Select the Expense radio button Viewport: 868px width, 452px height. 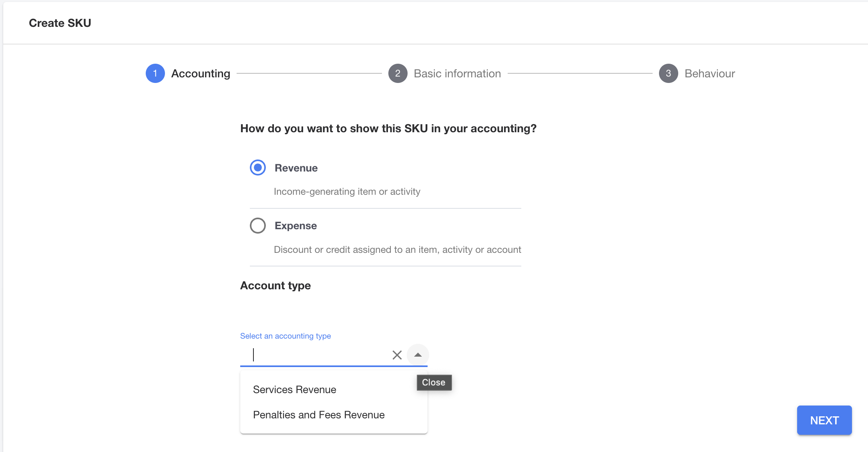pyautogui.click(x=258, y=226)
